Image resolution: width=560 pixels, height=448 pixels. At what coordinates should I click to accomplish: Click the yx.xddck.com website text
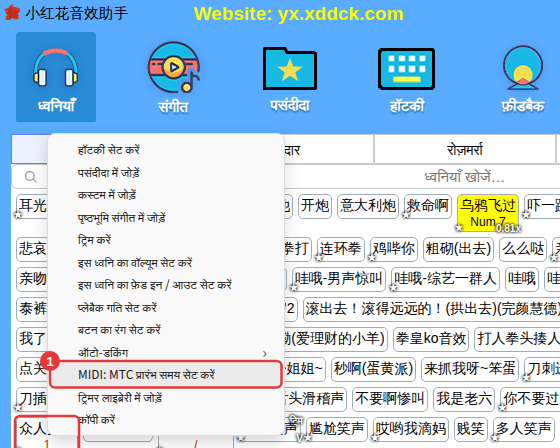(x=341, y=14)
